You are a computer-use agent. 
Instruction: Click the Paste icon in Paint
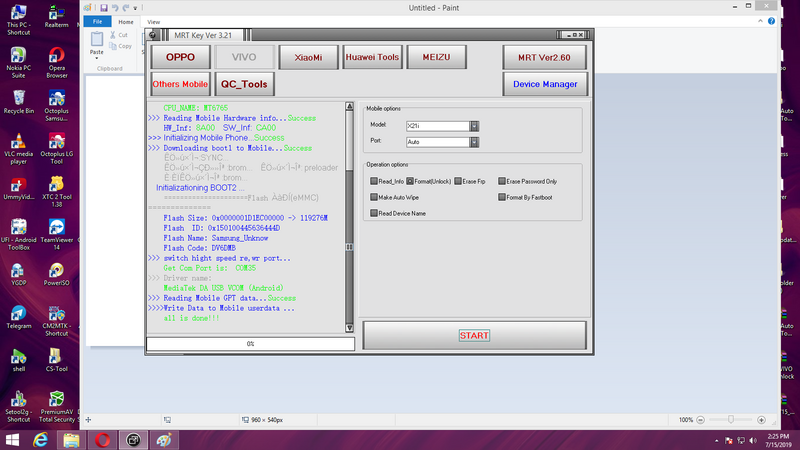(x=96, y=39)
